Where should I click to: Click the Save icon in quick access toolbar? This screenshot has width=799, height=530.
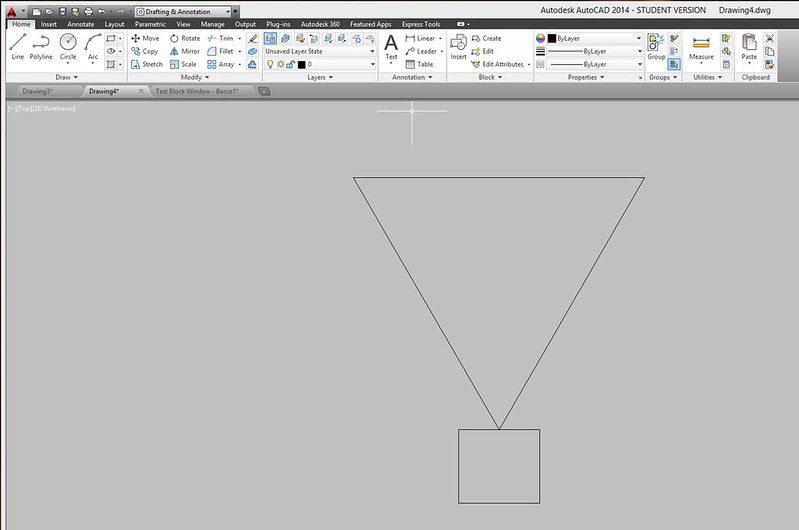pyautogui.click(x=63, y=11)
